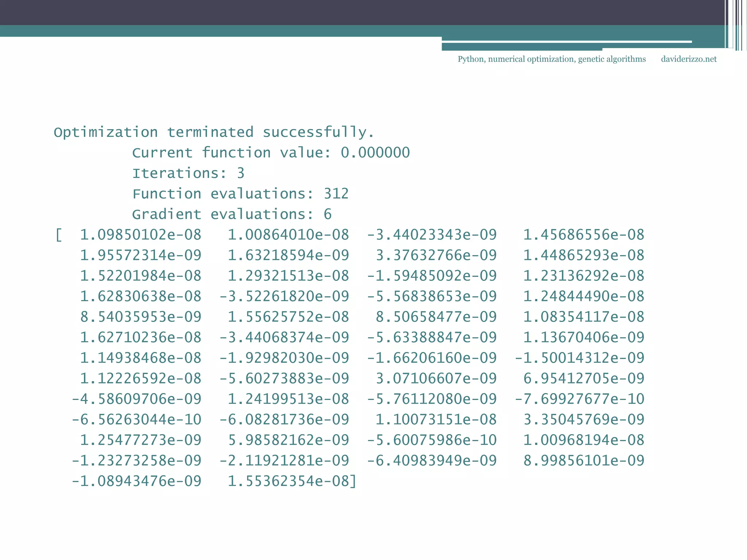The width and height of the screenshot is (747, 560).
Task: Click the 'Iterations: 3' line
Action: (188, 173)
